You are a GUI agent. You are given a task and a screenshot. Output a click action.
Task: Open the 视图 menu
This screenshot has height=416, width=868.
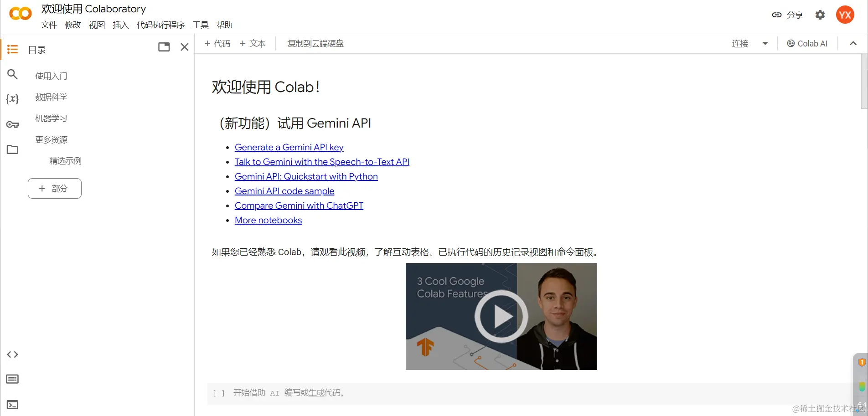point(97,25)
